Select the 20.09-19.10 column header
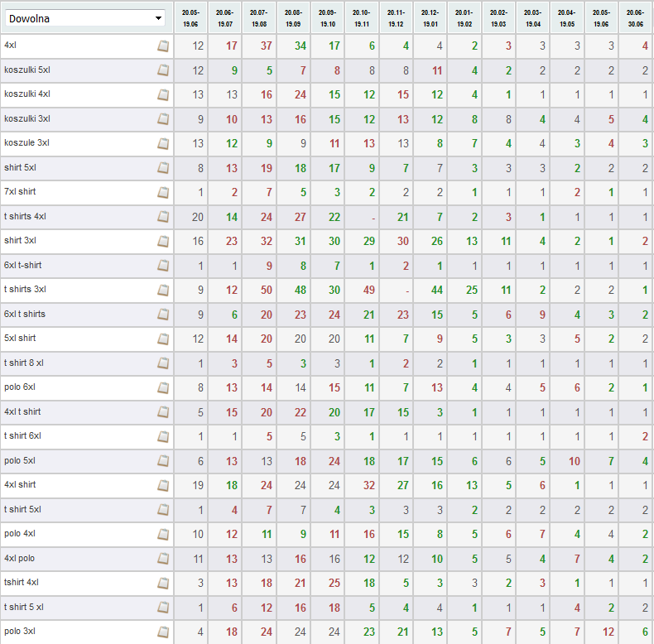Screen dimensions: 654x644 [328, 18]
